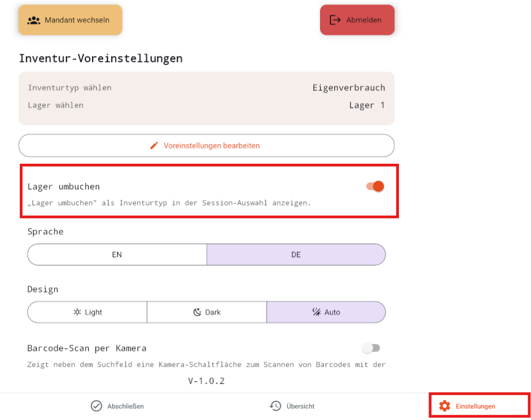Image resolution: width=531 pixels, height=420 pixels.
Task: Click the history clock icon for Übersicht
Action: pyautogui.click(x=275, y=406)
